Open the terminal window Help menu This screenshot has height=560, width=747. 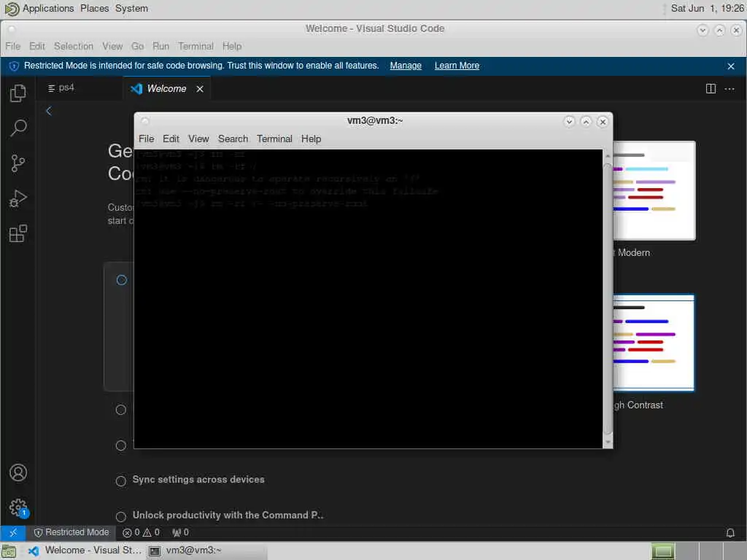311,139
